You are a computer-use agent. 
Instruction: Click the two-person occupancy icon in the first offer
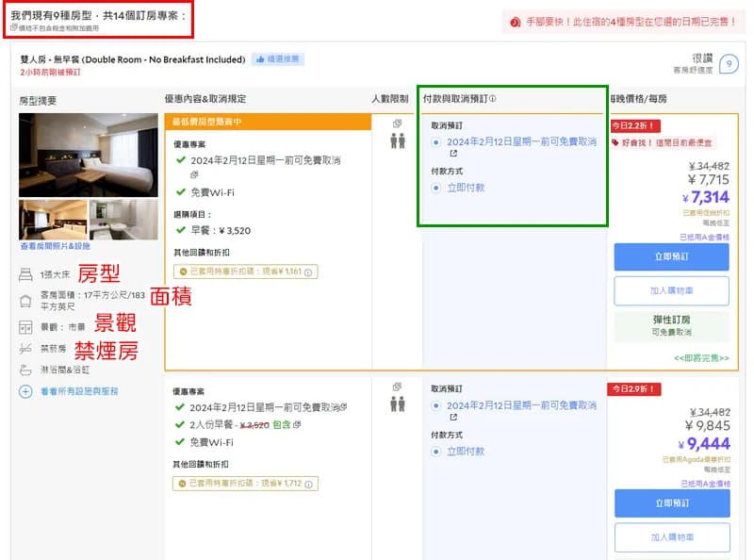[398, 141]
